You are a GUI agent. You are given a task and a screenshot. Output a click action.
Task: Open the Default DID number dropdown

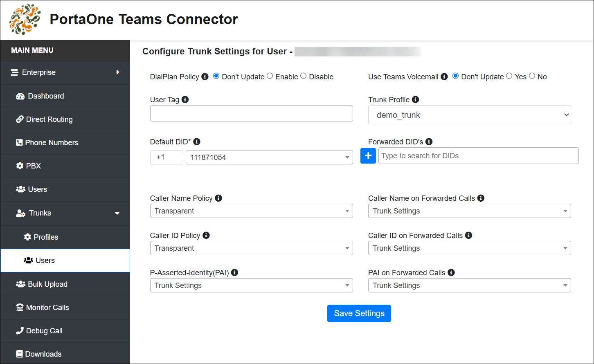pos(269,157)
